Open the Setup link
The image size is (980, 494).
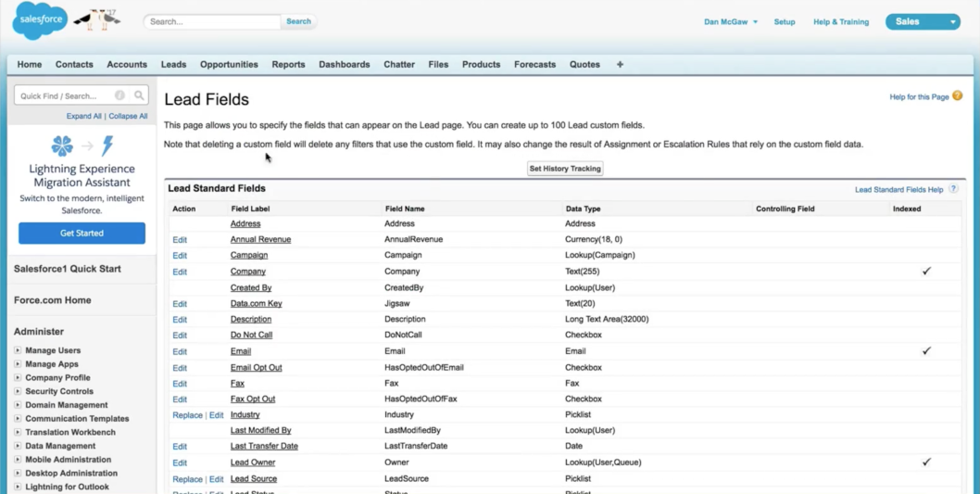(785, 22)
